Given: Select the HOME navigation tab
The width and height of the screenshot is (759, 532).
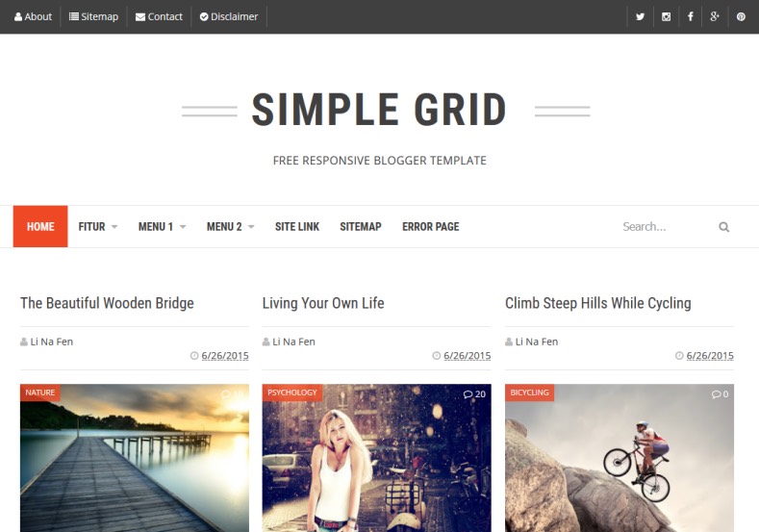Looking at the screenshot, I should [x=40, y=226].
